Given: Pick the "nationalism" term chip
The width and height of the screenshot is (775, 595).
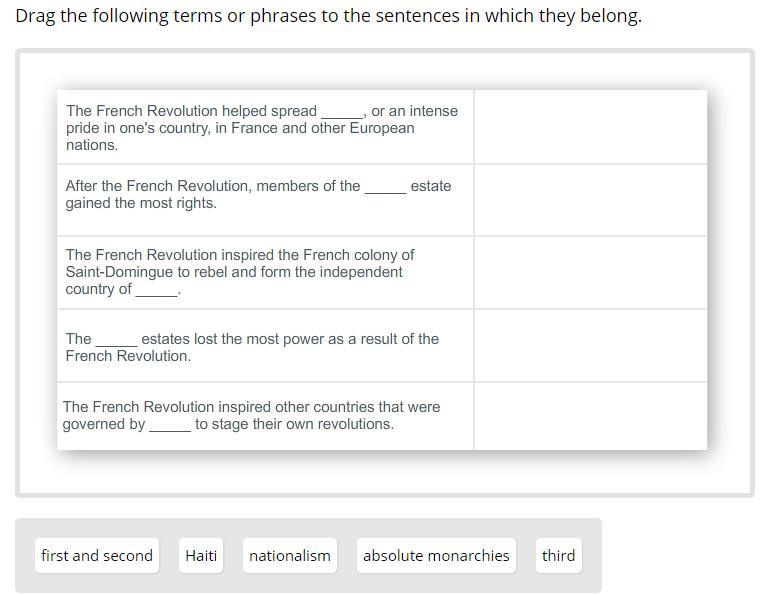Looking at the screenshot, I should 289,556.
